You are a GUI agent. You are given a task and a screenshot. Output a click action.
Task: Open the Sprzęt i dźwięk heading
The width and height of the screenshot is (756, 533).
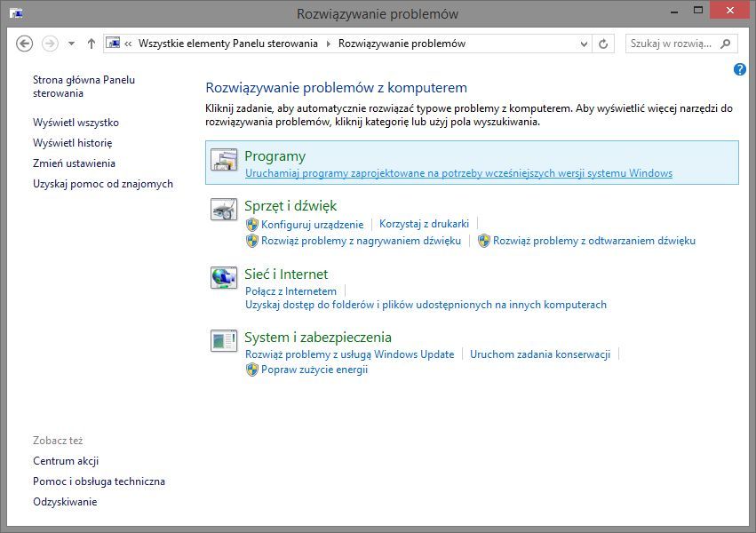290,206
